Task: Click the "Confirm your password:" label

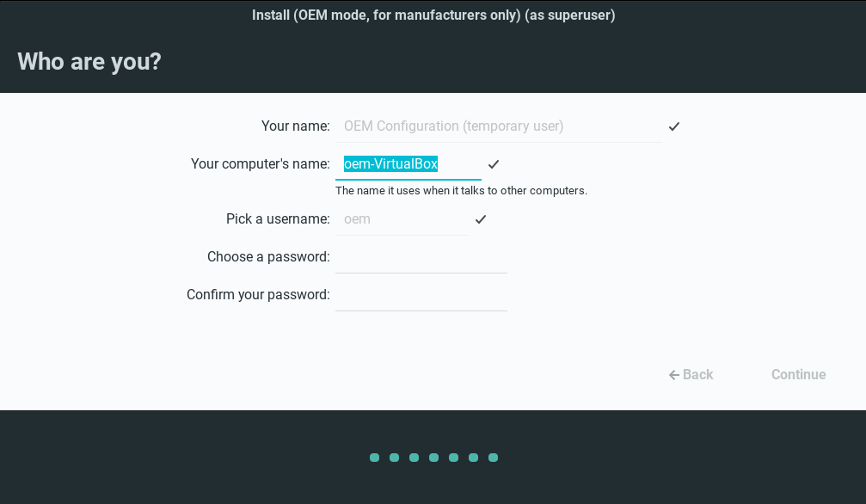Action: click(258, 295)
